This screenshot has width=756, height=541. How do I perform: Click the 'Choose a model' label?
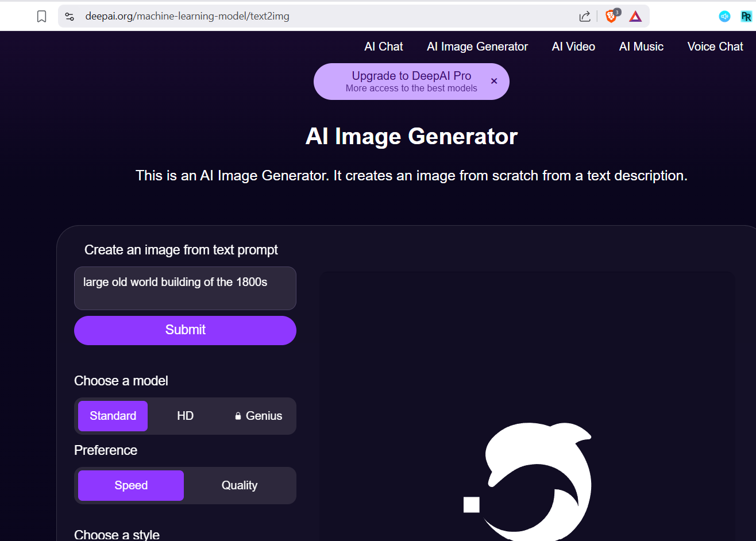click(121, 381)
